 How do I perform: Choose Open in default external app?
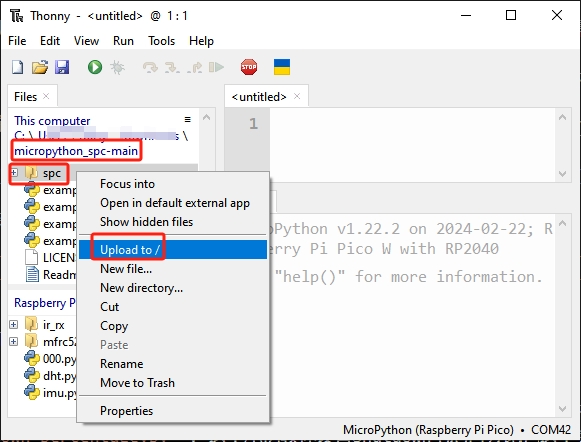tap(173, 203)
